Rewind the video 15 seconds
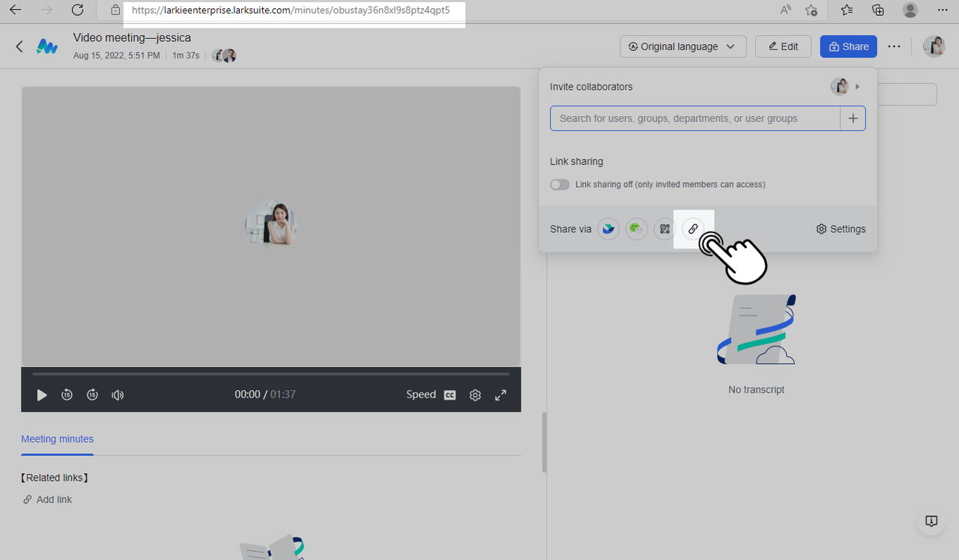Image resolution: width=959 pixels, height=560 pixels. [67, 395]
